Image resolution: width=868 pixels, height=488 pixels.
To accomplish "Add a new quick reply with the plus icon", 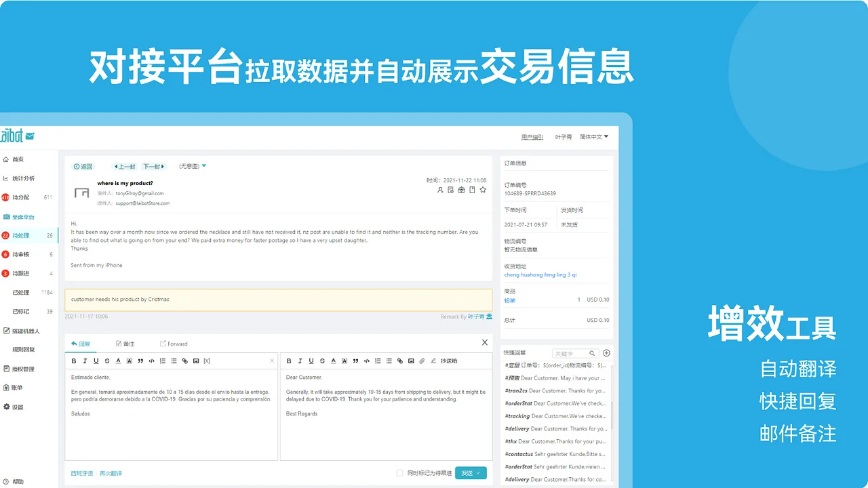I will pyautogui.click(x=606, y=352).
